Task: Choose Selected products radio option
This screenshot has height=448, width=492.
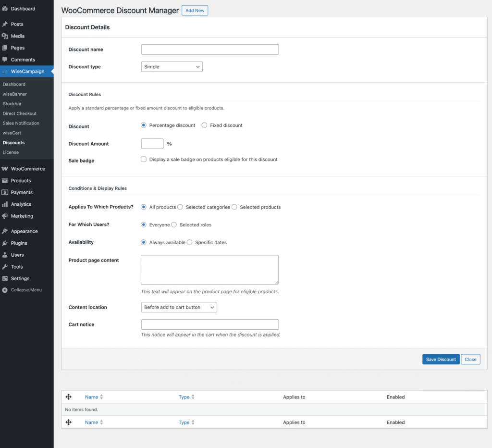Action: pyautogui.click(x=234, y=207)
